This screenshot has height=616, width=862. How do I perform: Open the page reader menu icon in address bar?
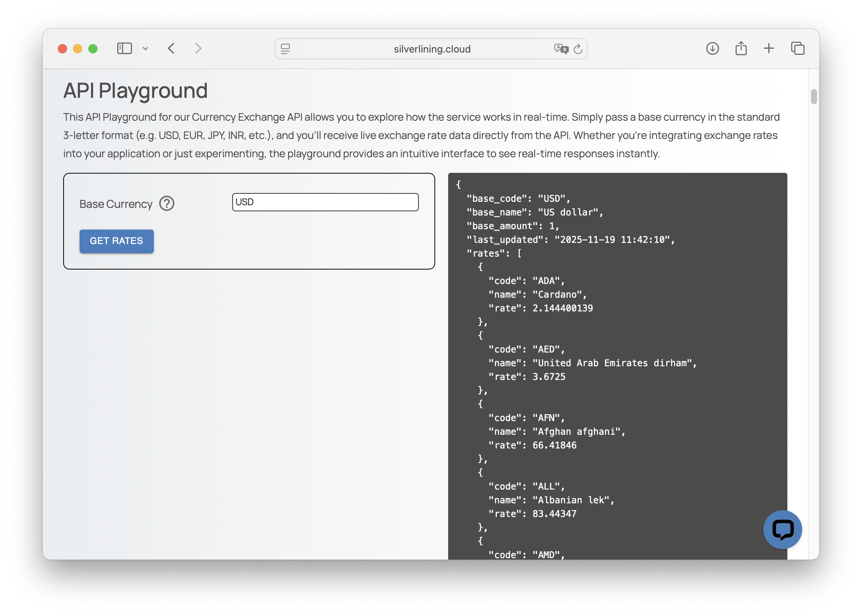click(x=285, y=49)
